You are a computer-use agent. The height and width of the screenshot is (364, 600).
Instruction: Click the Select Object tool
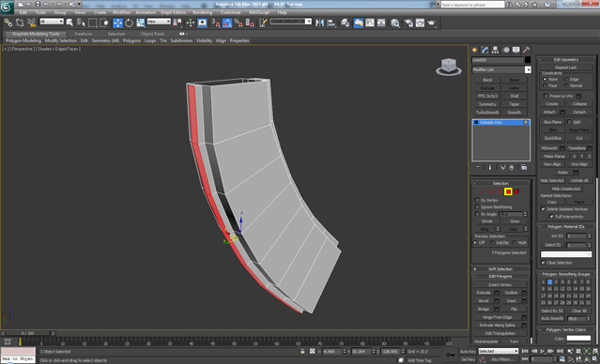[x=69, y=23]
